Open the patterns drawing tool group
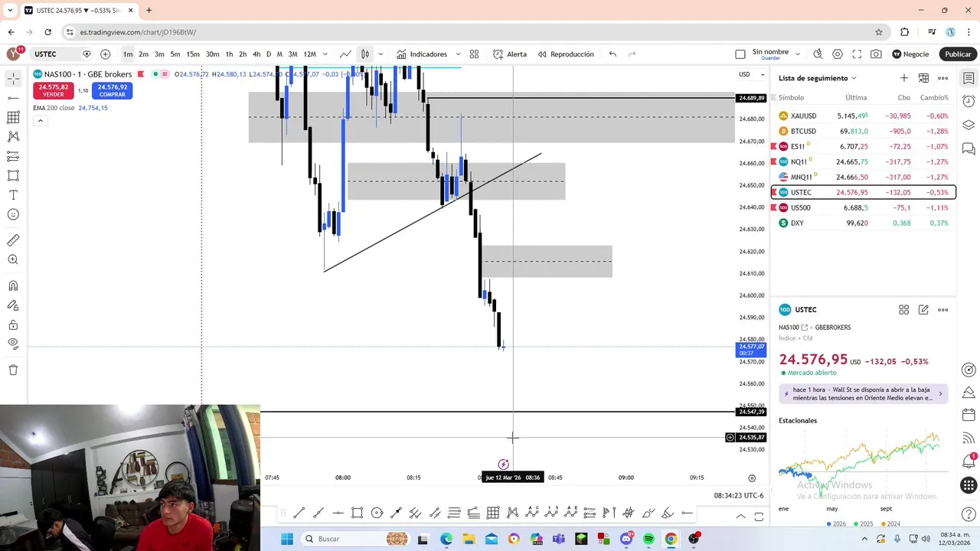 click(x=13, y=136)
